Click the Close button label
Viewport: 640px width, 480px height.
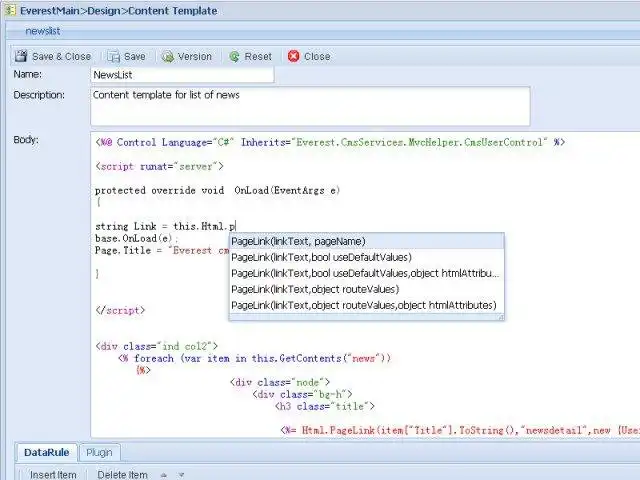tap(317, 56)
